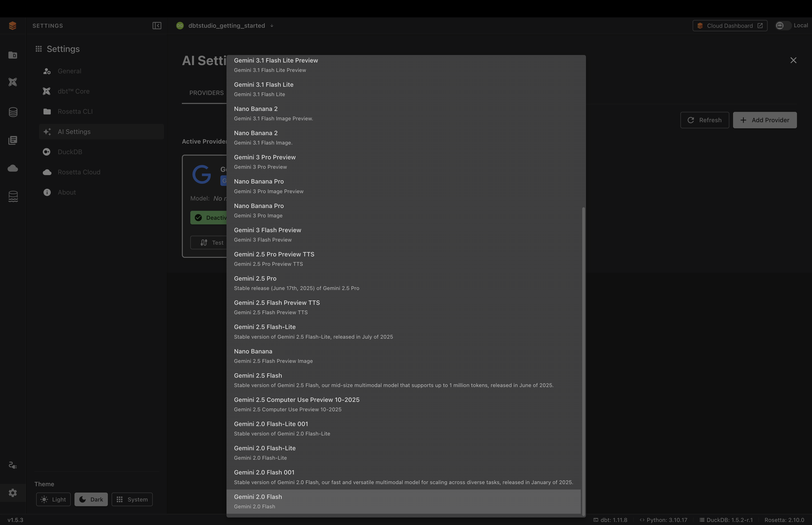Select Gemini 2.5 Flash Preview TTS model
This screenshot has width=812, height=525.
coord(404,307)
